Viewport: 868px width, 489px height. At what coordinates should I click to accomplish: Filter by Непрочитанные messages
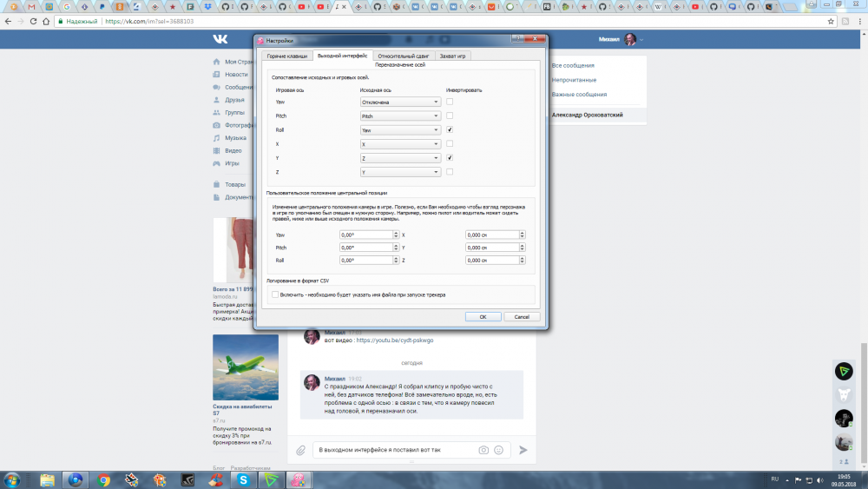(x=574, y=80)
